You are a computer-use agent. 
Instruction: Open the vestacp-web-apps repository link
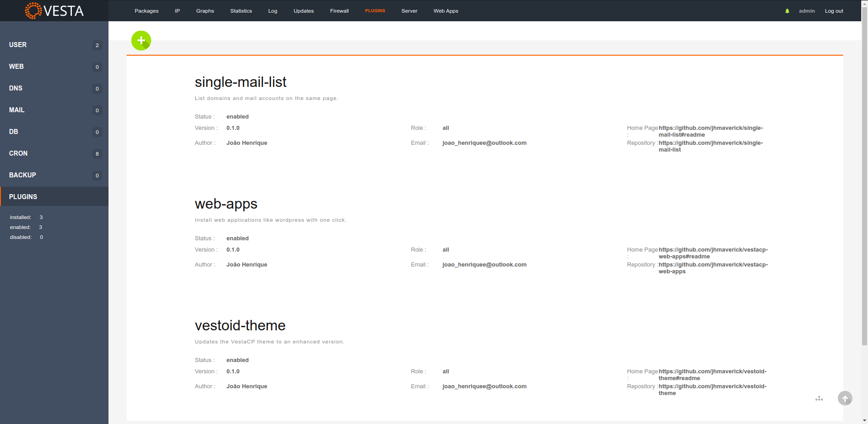713,268
